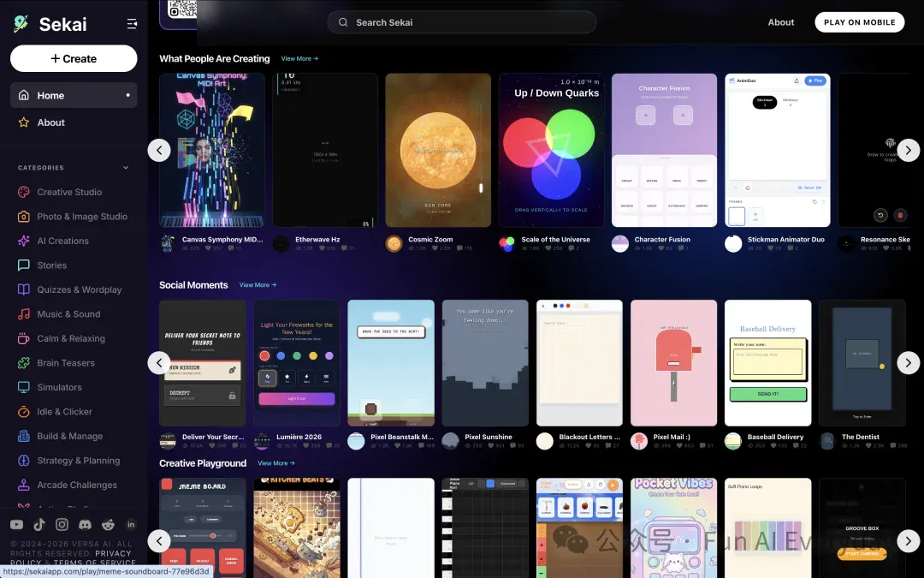This screenshot has height=578, width=924.
Task: Open the Scale of the Universe thumbnail
Action: (x=551, y=151)
